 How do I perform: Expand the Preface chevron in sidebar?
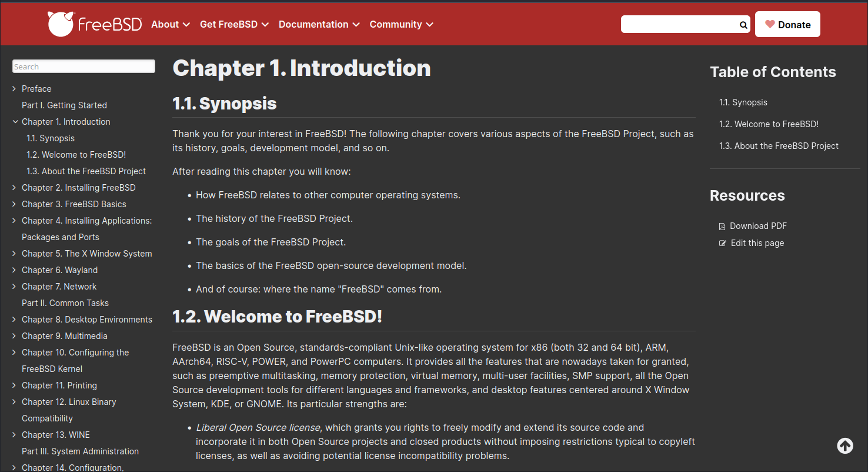[15, 89]
